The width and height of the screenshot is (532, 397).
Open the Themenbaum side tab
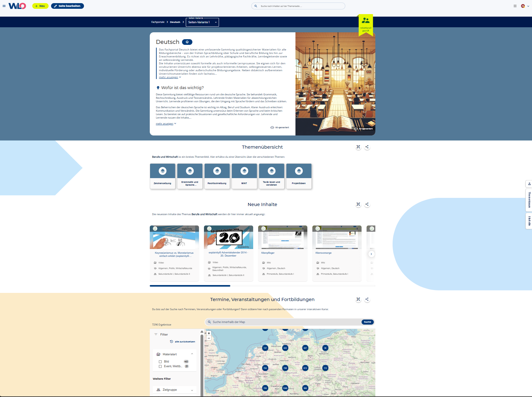pos(529,200)
